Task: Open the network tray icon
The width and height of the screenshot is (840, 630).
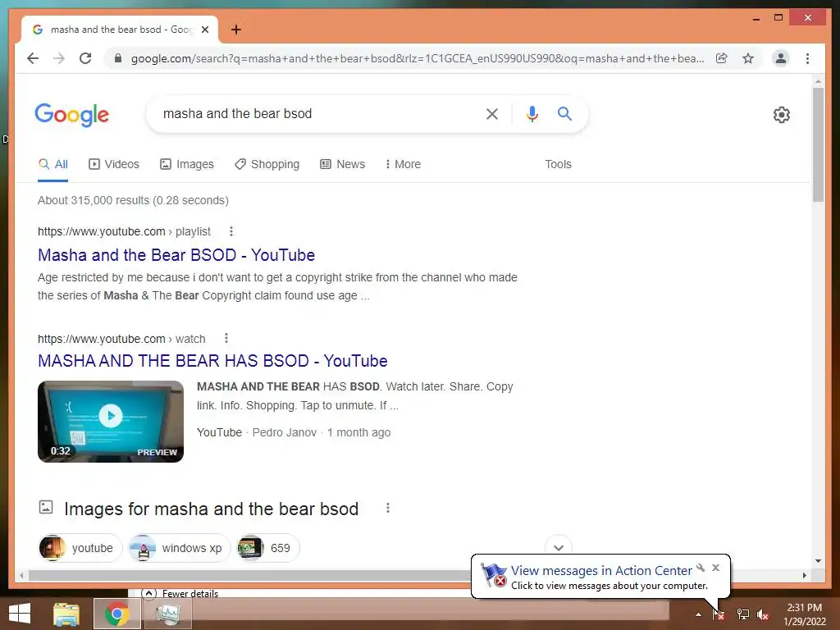Action: pyautogui.click(x=742, y=614)
